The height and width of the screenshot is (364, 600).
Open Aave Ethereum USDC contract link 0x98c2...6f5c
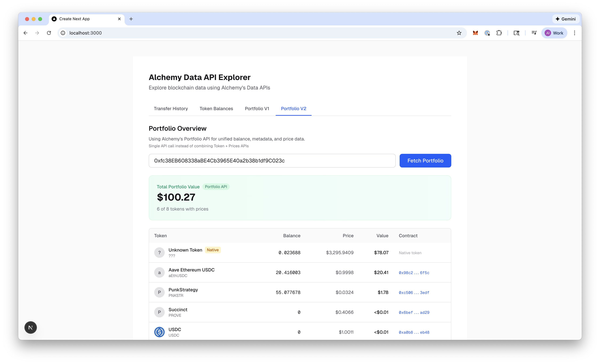414,273
